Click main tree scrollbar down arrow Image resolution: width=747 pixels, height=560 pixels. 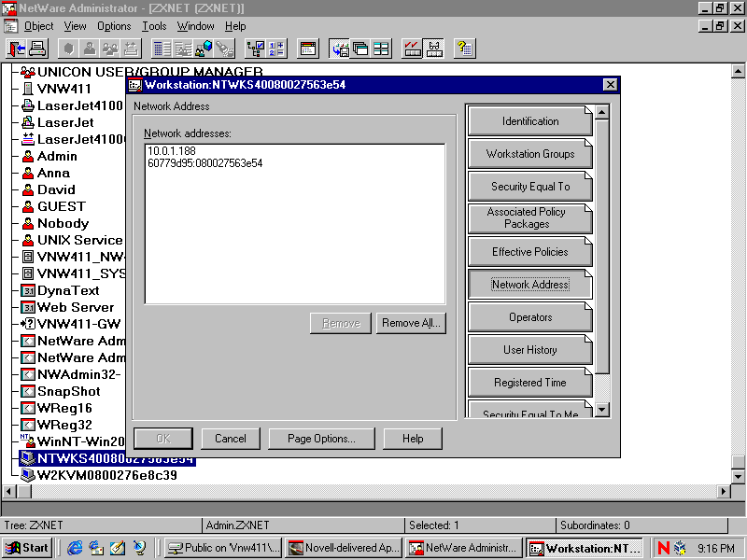click(738, 476)
